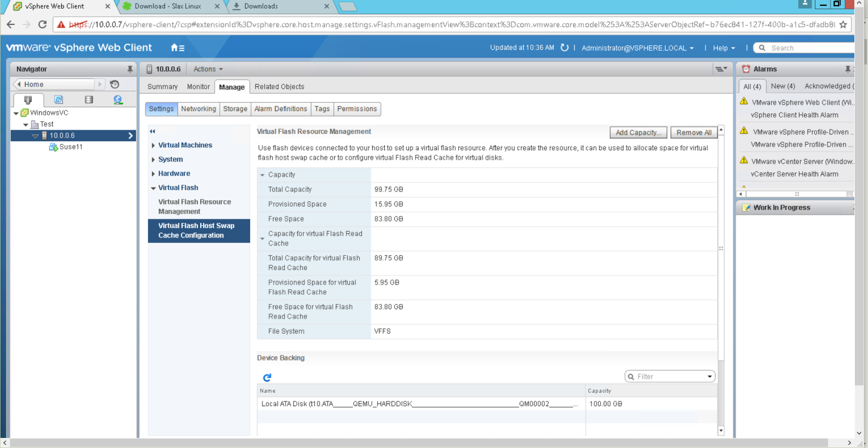868x448 pixels.
Task: Click warning icon for vSphere Web Client alarm
Action: (x=744, y=101)
